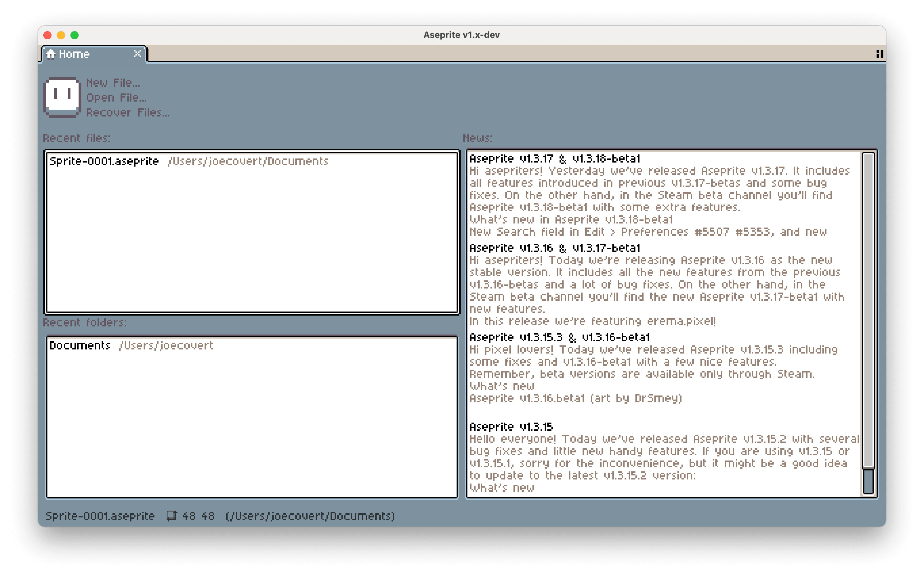Click the tab bar options icon at the right
The image size is (924, 577).
879,54
